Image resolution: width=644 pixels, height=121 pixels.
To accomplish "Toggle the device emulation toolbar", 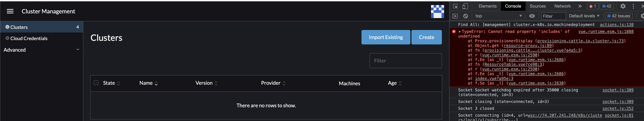I will point(465,6).
